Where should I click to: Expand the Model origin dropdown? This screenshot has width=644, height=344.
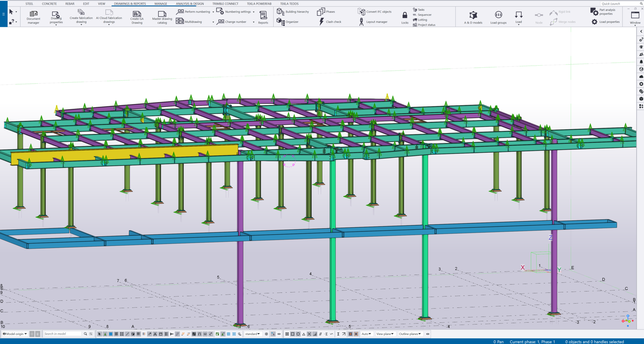[15, 334]
